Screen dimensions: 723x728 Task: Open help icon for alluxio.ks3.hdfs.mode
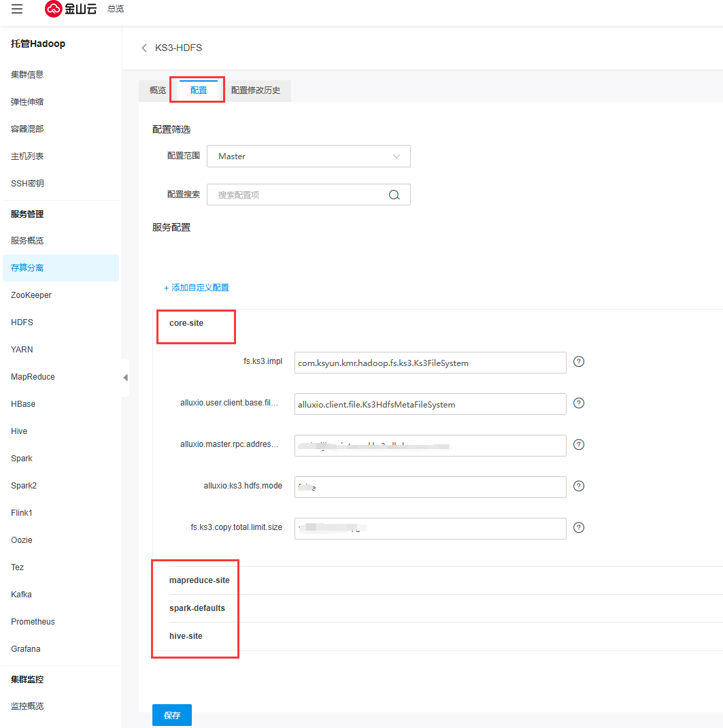pos(579,486)
